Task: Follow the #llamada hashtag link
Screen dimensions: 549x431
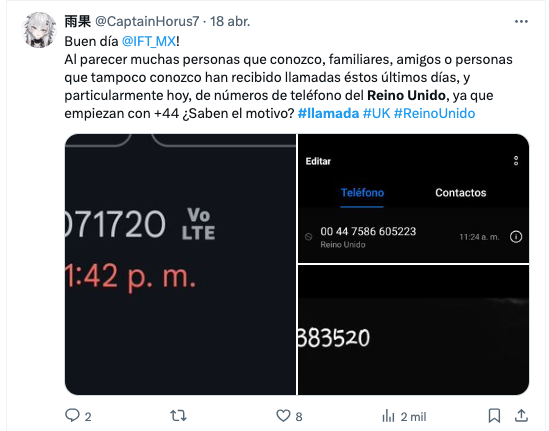Action: pyautogui.click(x=328, y=113)
